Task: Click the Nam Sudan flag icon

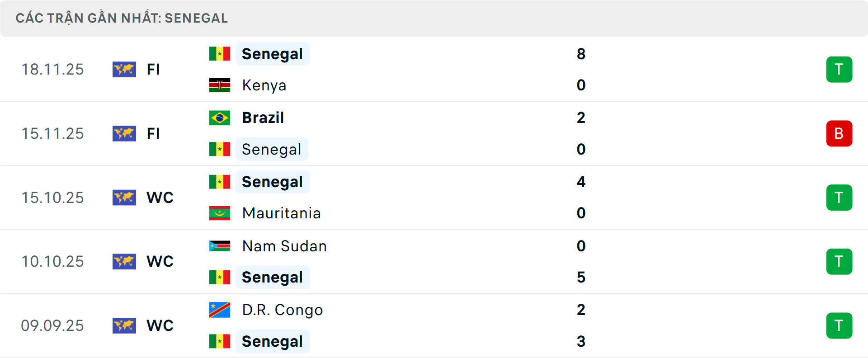Action: [220, 246]
